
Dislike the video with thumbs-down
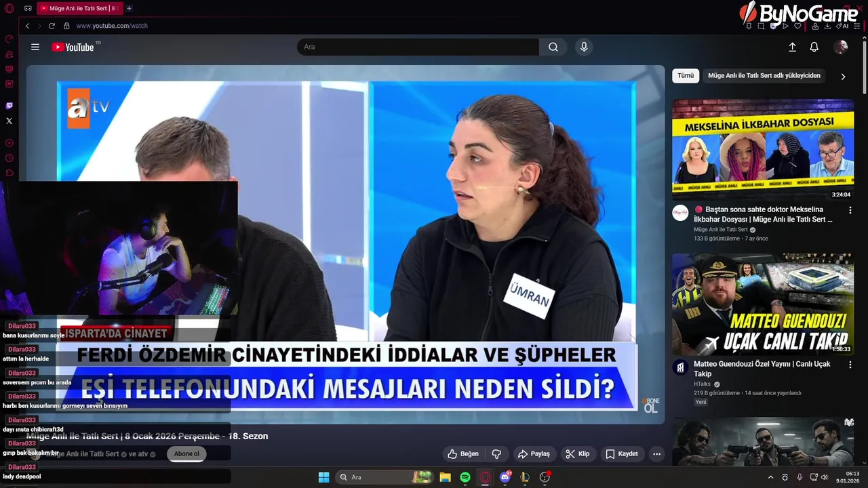pos(496,454)
